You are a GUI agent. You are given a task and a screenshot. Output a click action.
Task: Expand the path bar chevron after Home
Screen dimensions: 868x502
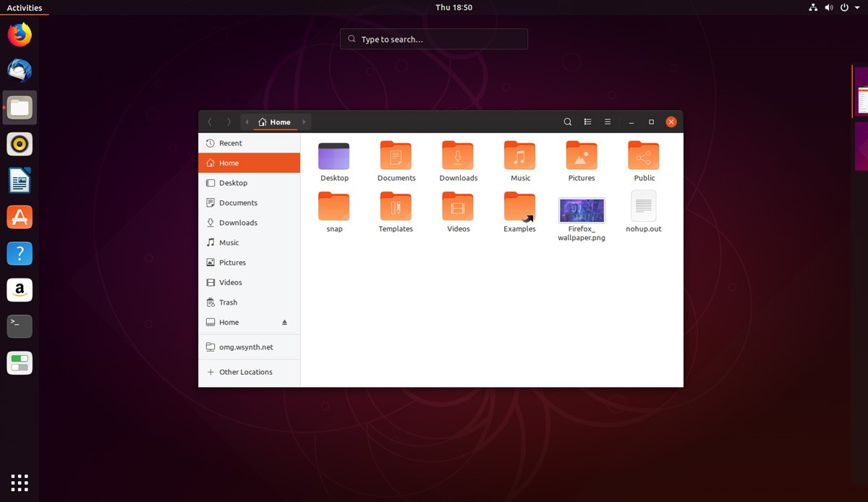click(x=303, y=122)
